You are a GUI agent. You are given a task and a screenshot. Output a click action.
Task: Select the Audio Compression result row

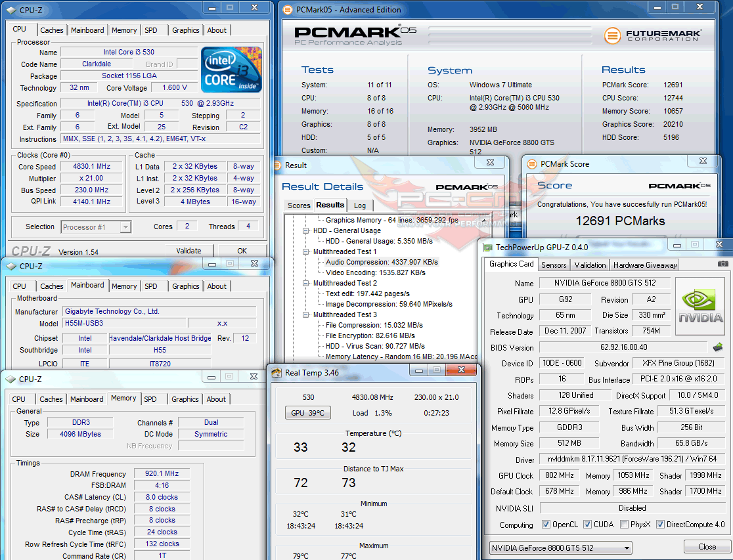(382, 262)
